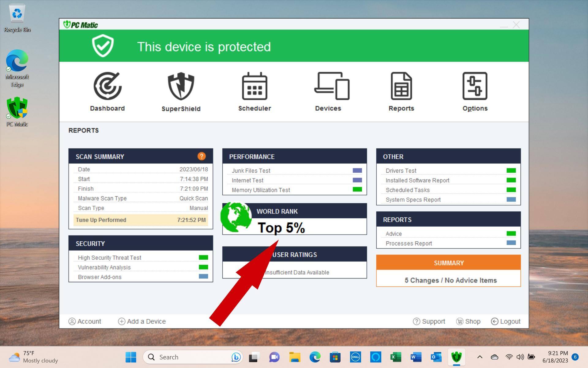
Task: Open the Scheduler calendar icon
Action: 254,86
